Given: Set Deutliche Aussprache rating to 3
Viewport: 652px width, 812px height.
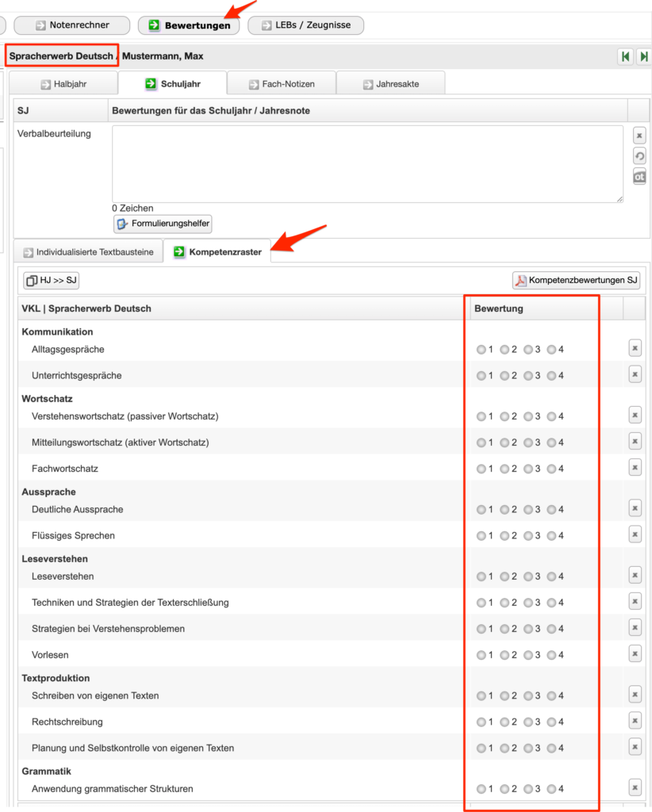Looking at the screenshot, I should (x=528, y=510).
